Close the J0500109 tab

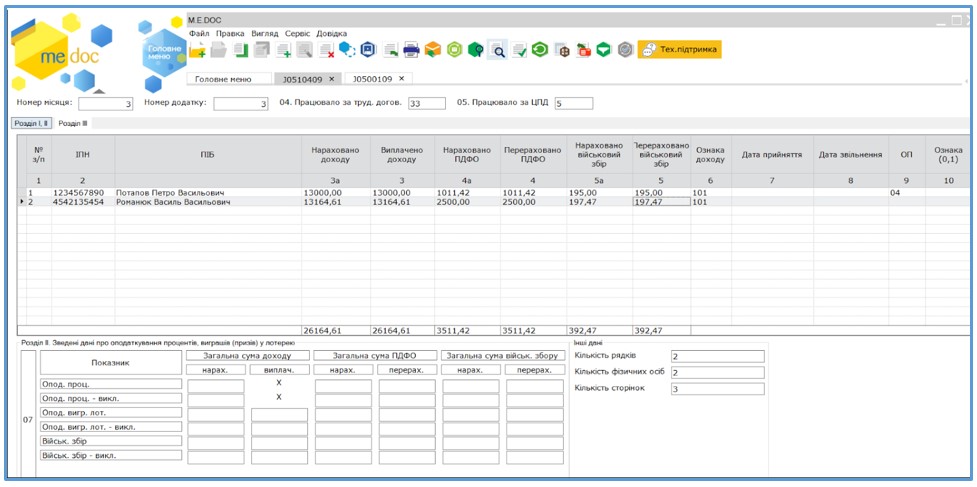point(401,79)
